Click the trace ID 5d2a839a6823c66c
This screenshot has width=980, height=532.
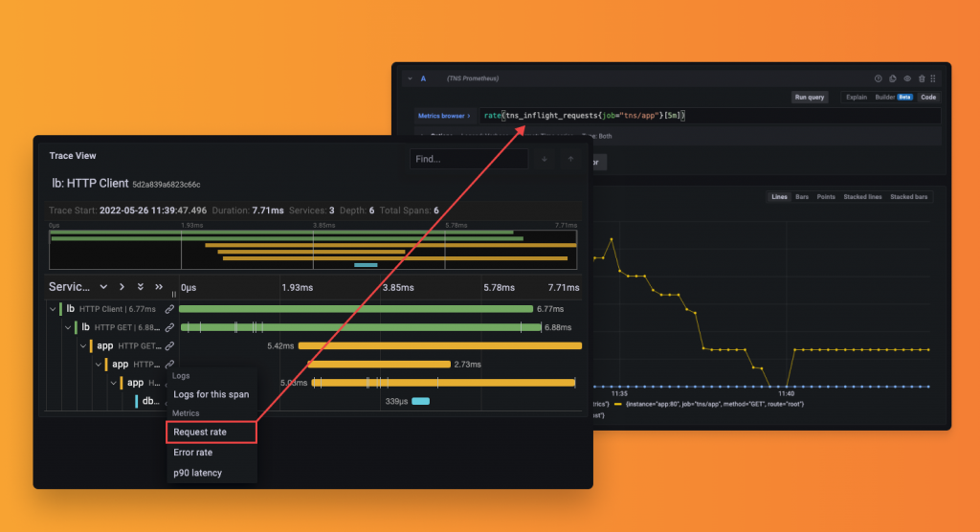coord(167,185)
